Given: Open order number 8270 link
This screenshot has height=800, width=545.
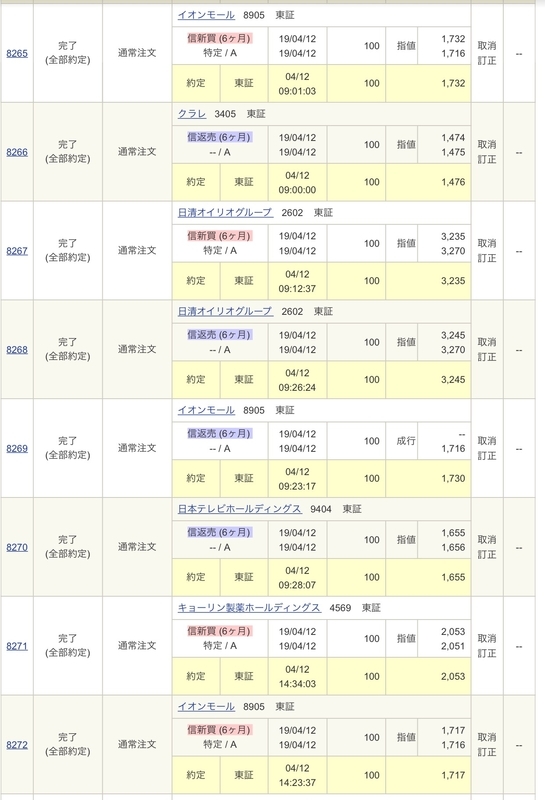Looking at the screenshot, I should click(17, 547).
